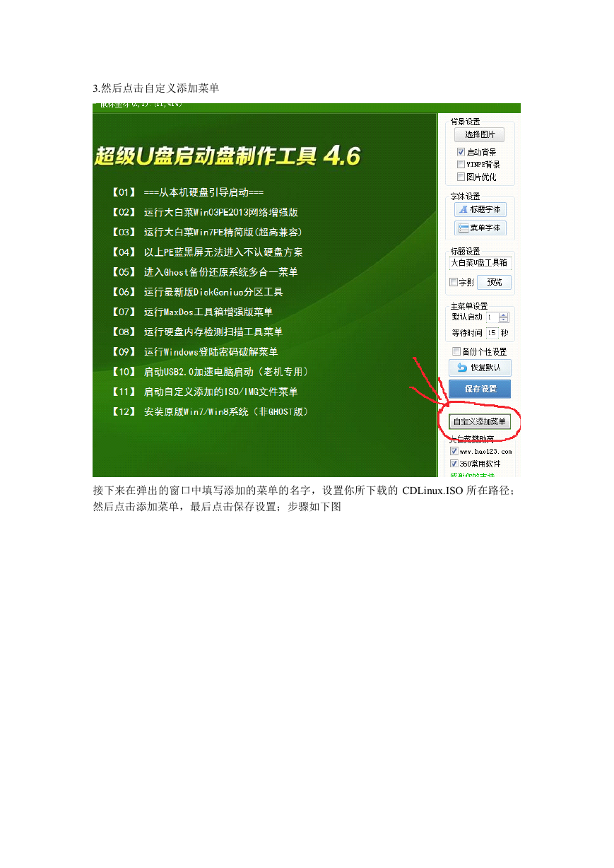Select menu entry 【12】 安装原版Win7/Win8系统
The image size is (614, 868).
click(x=208, y=411)
